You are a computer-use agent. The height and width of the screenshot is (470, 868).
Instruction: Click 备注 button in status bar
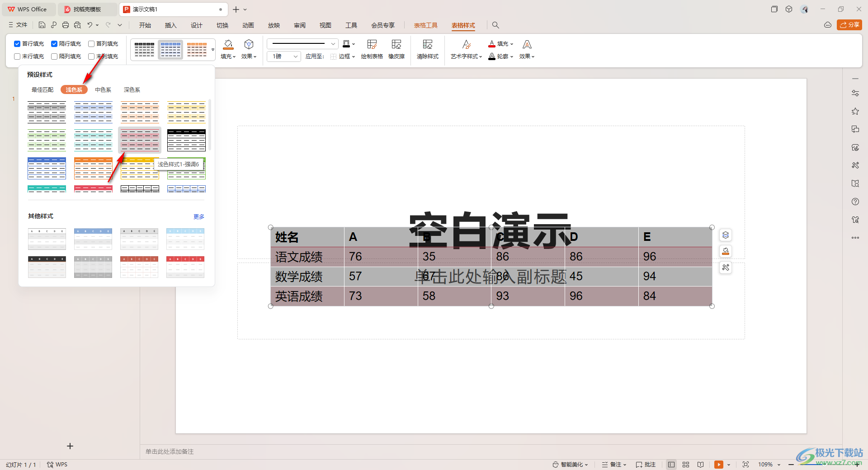(x=614, y=465)
